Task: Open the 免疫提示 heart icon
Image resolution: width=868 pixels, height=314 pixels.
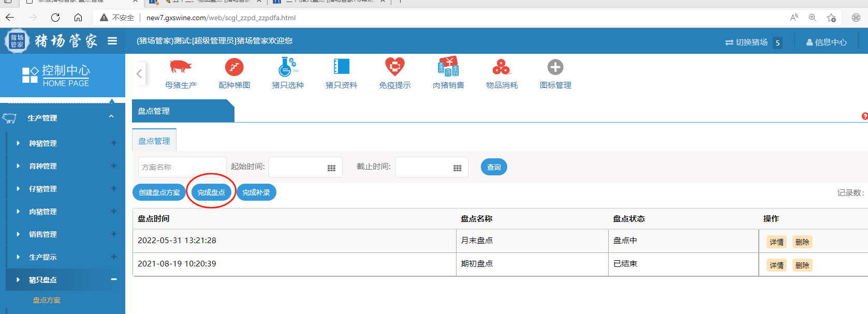Action: pyautogui.click(x=394, y=67)
